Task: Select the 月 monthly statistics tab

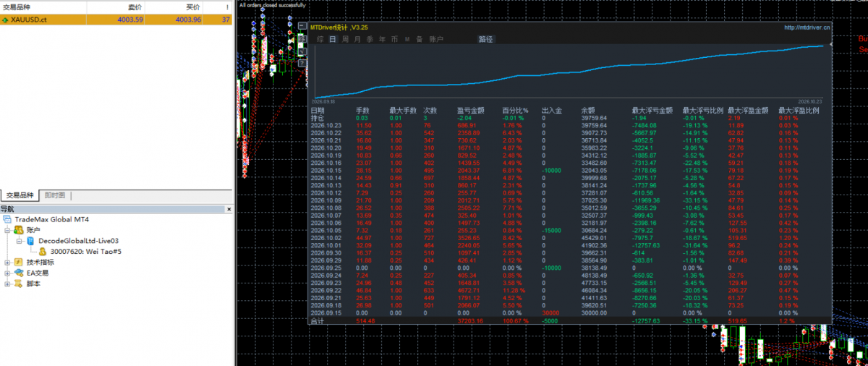Action: tap(357, 39)
